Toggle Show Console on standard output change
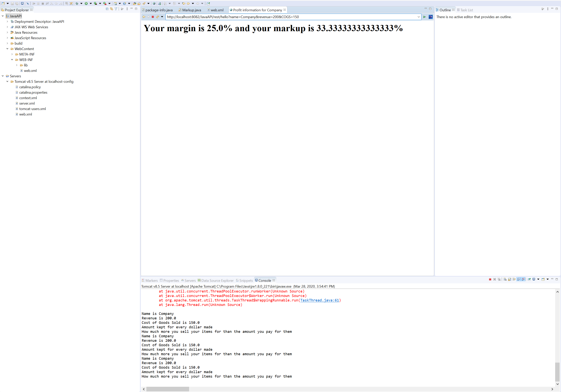This screenshot has width=561, height=392. 519,279
